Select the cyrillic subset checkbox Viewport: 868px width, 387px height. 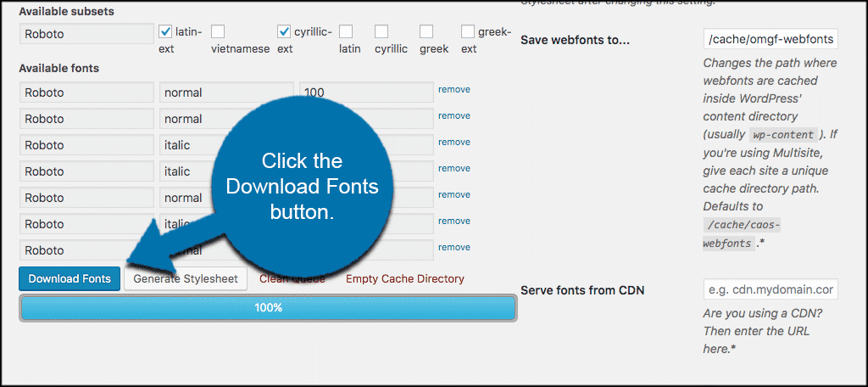(x=381, y=32)
